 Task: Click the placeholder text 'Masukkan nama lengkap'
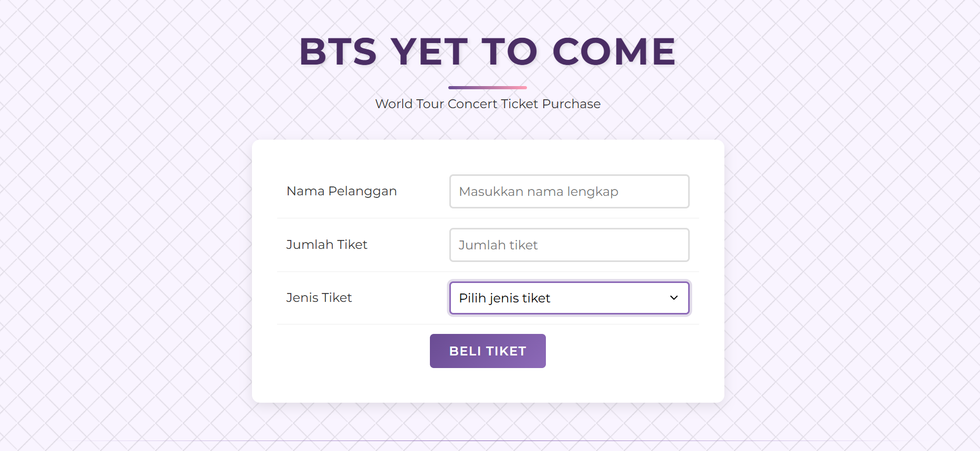538,191
